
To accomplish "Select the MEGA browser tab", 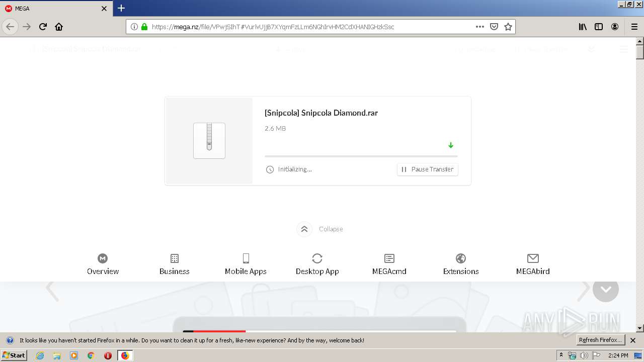I will (56, 9).
